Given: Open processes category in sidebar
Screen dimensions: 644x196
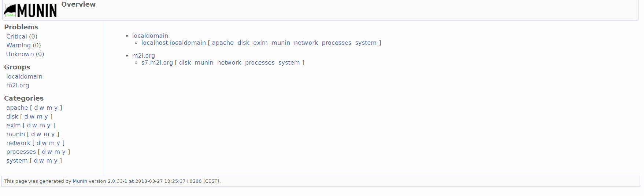Looking at the screenshot, I should 21,152.
